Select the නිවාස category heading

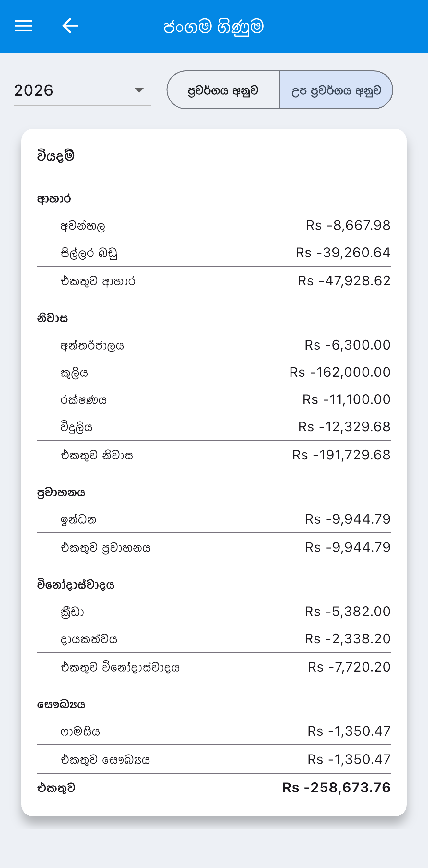(53, 318)
